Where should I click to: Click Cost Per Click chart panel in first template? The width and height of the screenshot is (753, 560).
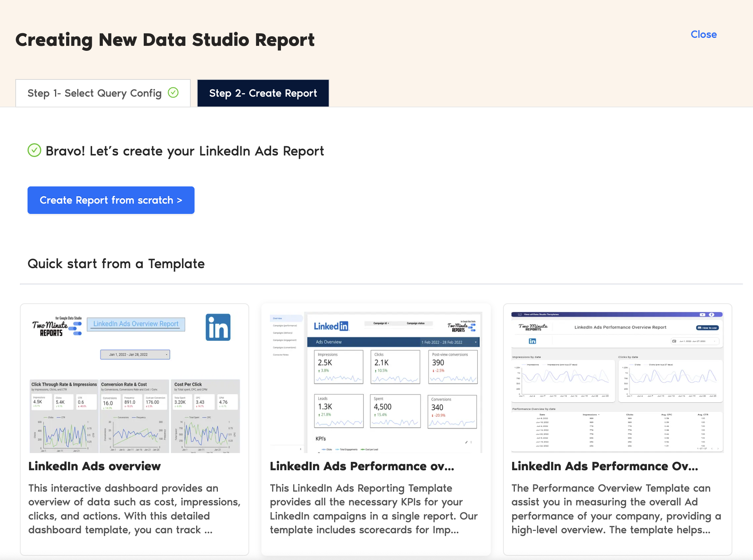[x=205, y=416]
